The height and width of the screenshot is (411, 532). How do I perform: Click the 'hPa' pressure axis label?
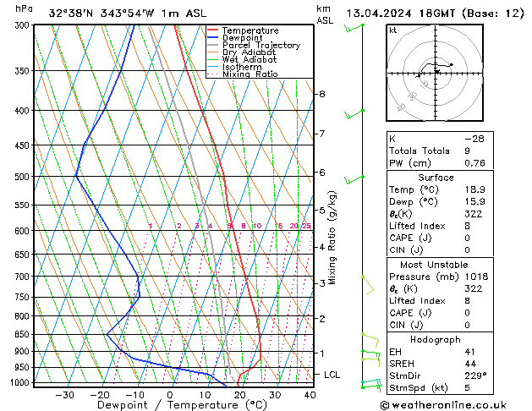click(24, 9)
